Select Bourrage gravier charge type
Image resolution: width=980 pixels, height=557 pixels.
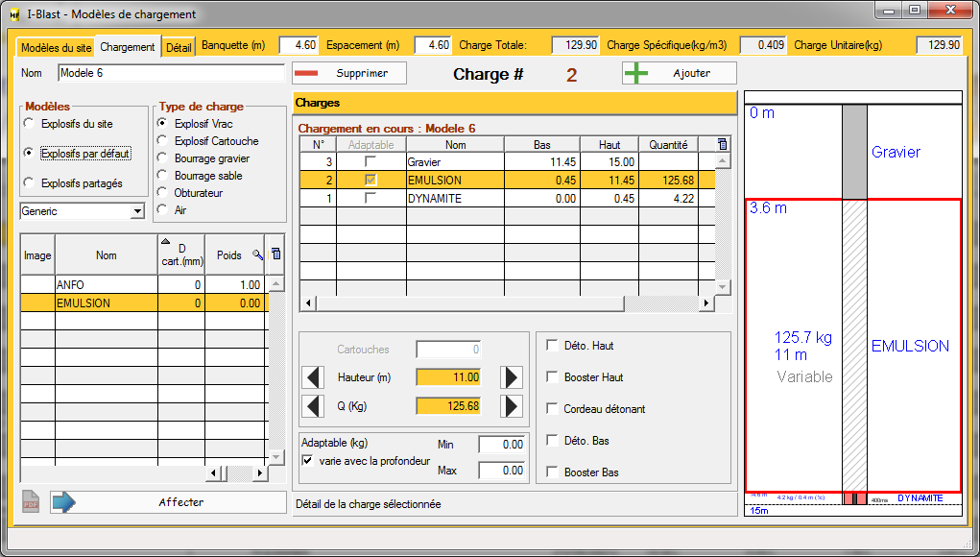pyautogui.click(x=162, y=157)
